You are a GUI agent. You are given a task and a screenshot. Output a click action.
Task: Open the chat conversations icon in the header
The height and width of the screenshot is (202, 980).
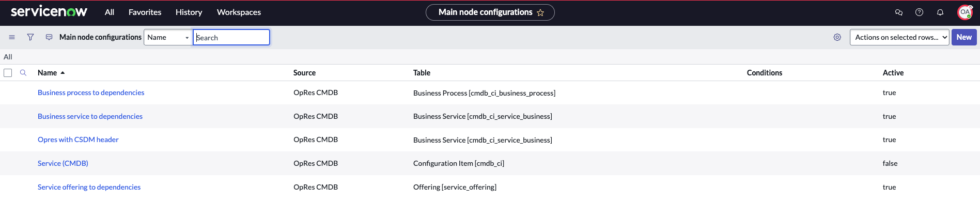point(899,12)
